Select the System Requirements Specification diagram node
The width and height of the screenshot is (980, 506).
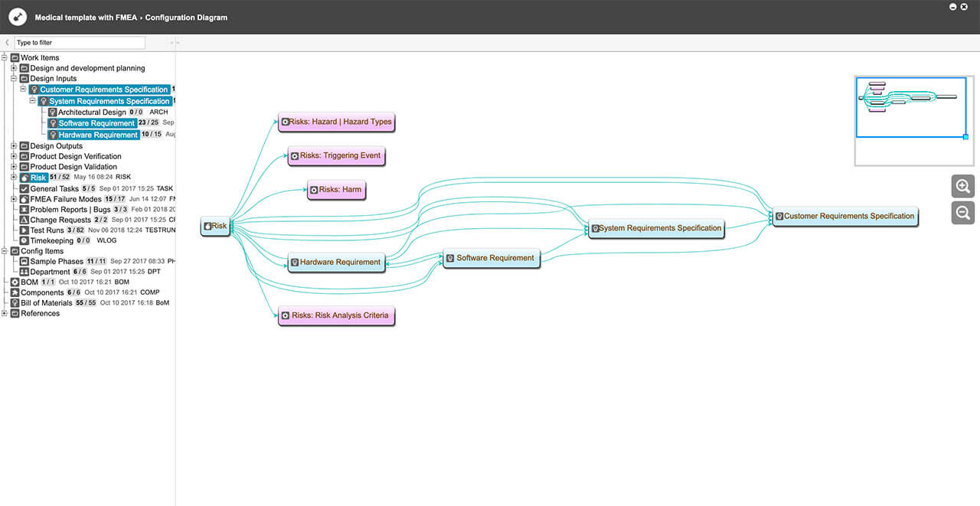656,228
